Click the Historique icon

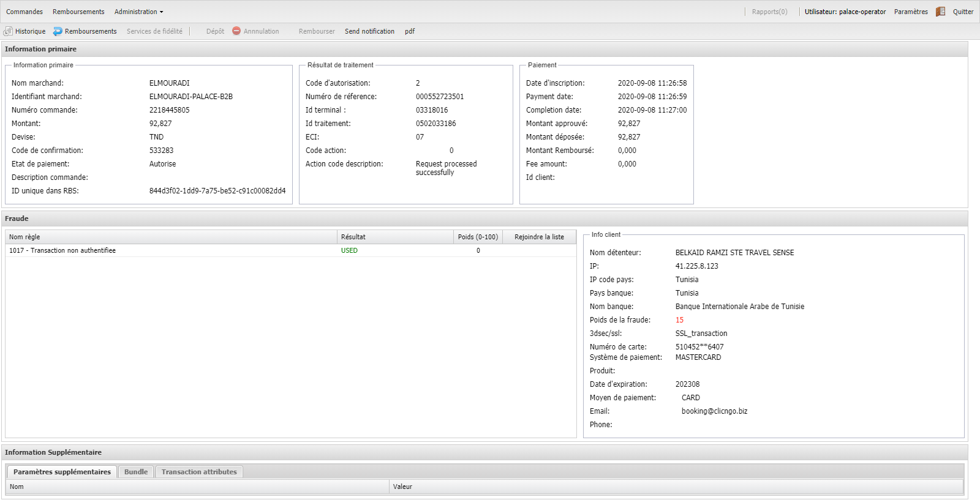[x=8, y=31]
